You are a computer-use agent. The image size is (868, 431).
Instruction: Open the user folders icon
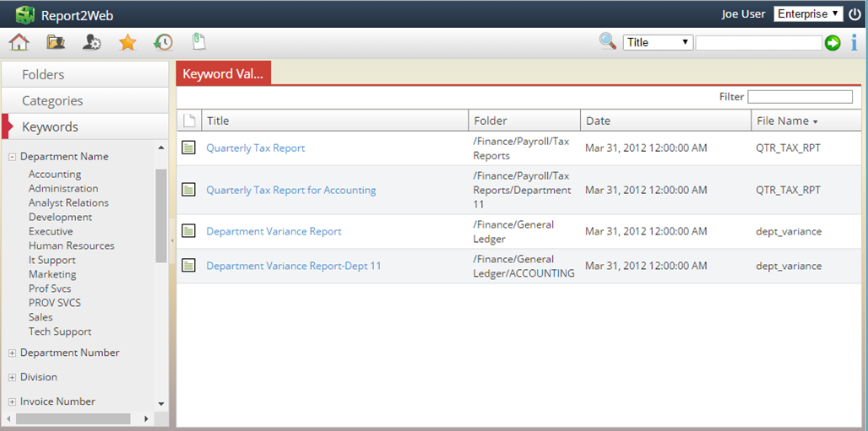point(56,42)
